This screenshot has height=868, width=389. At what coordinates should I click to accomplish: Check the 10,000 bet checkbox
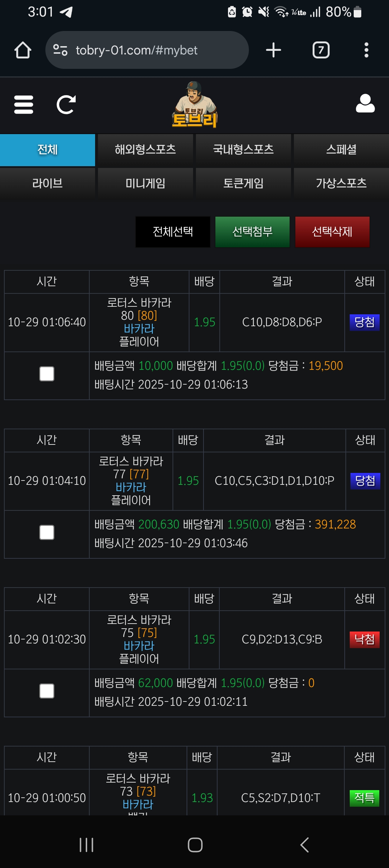47,374
